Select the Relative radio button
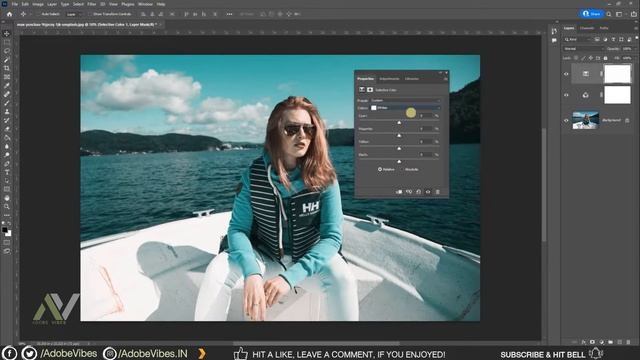 tap(380, 169)
